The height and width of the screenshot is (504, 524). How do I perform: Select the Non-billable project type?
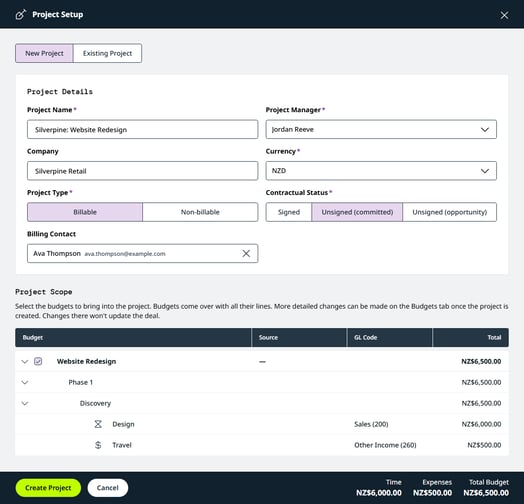pos(200,212)
